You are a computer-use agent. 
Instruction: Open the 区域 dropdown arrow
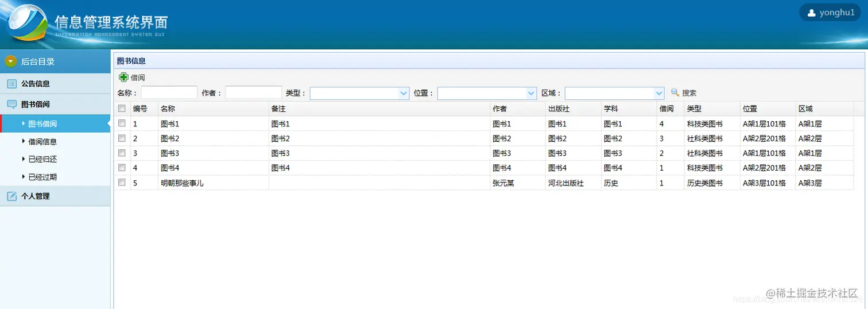click(x=658, y=93)
